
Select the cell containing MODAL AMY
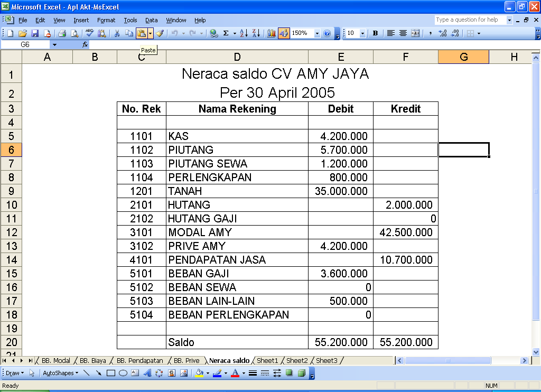(x=237, y=232)
